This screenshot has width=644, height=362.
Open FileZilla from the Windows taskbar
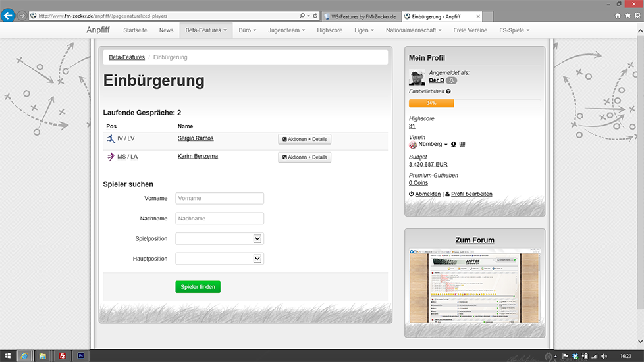[62, 355]
